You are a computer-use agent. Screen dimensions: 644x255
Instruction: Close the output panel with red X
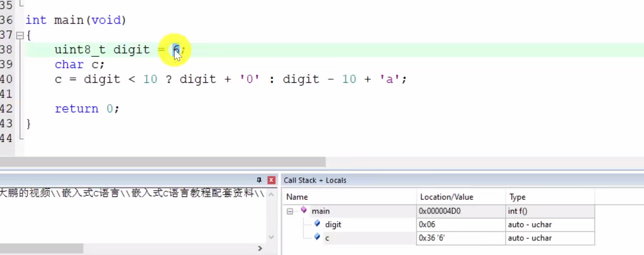[x=271, y=180]
